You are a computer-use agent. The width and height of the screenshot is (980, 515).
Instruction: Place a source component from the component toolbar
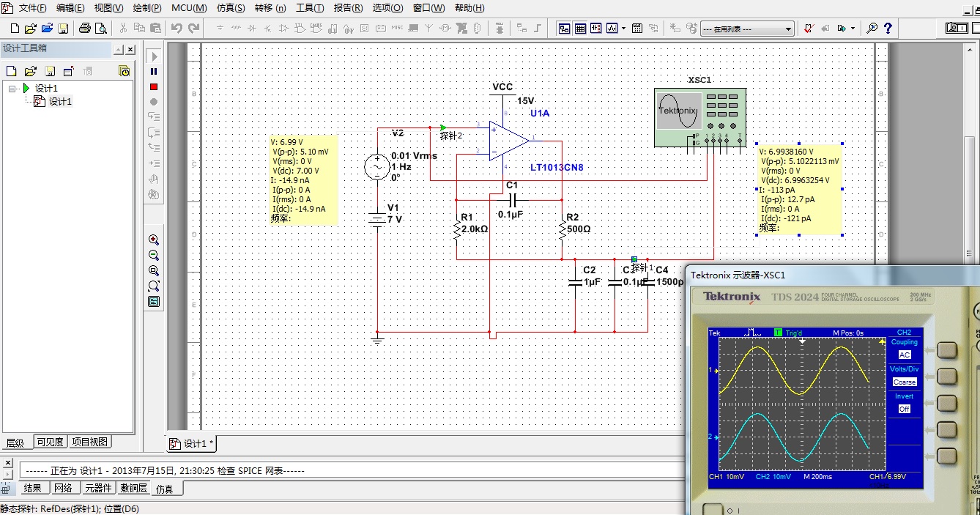pyautogui.click(x=220, y=29)
